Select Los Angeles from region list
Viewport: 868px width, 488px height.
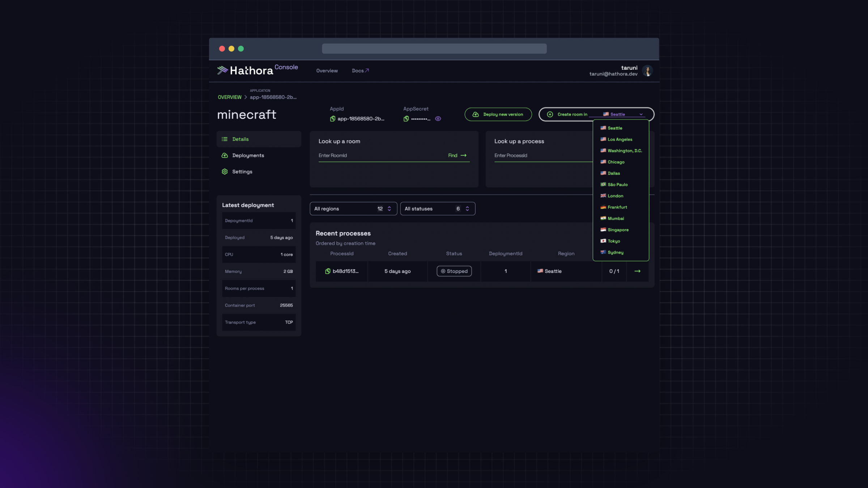[621, 139]
